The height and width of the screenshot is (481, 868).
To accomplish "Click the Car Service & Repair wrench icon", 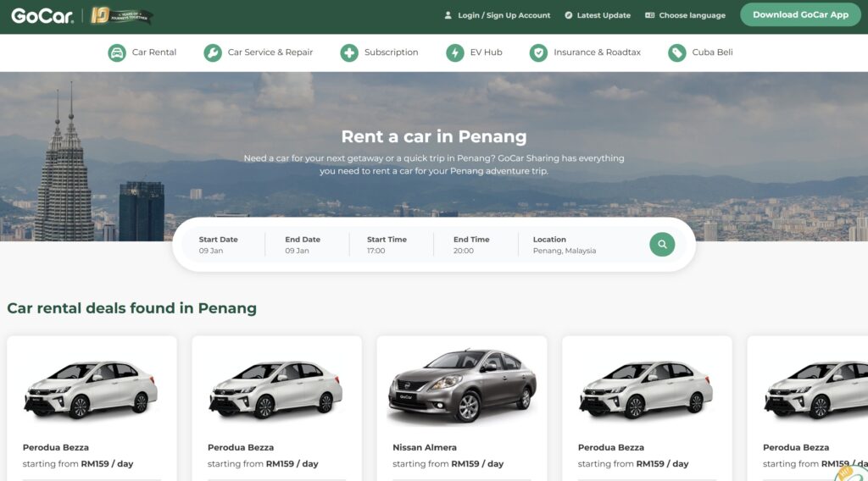I will click(213, 53).
